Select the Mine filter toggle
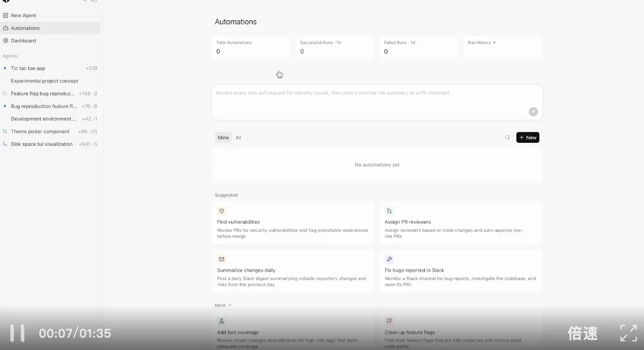This screenshot has height=350, width=644. (x=223, y=137)
